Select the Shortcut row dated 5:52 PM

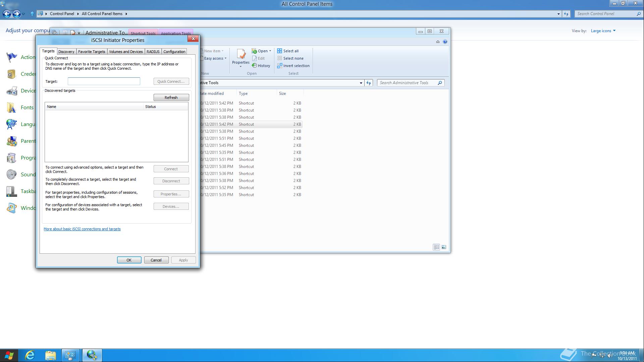click(251, 188)
